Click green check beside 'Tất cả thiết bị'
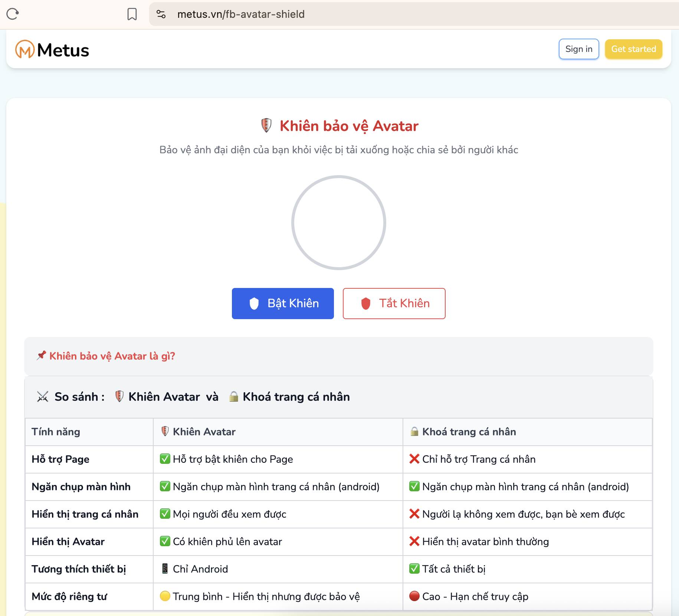The height and width of the screenshot is (616, 679). [414, 569]
